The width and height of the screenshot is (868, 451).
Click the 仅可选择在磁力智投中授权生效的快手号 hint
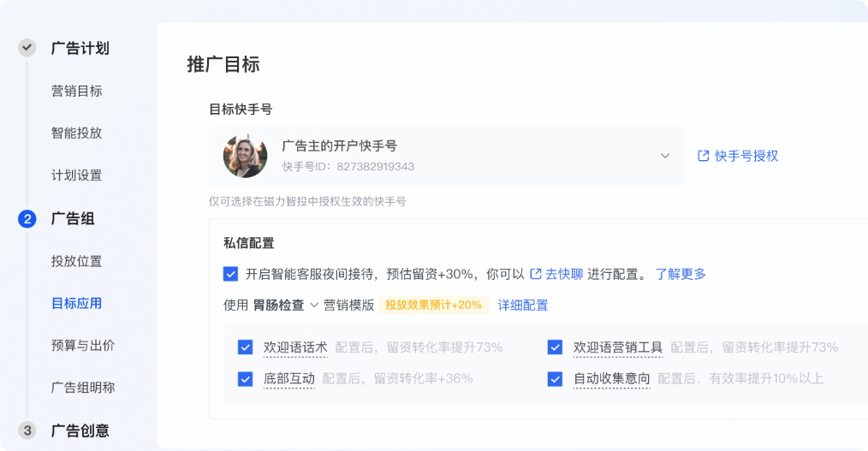[x=307, y=201]
